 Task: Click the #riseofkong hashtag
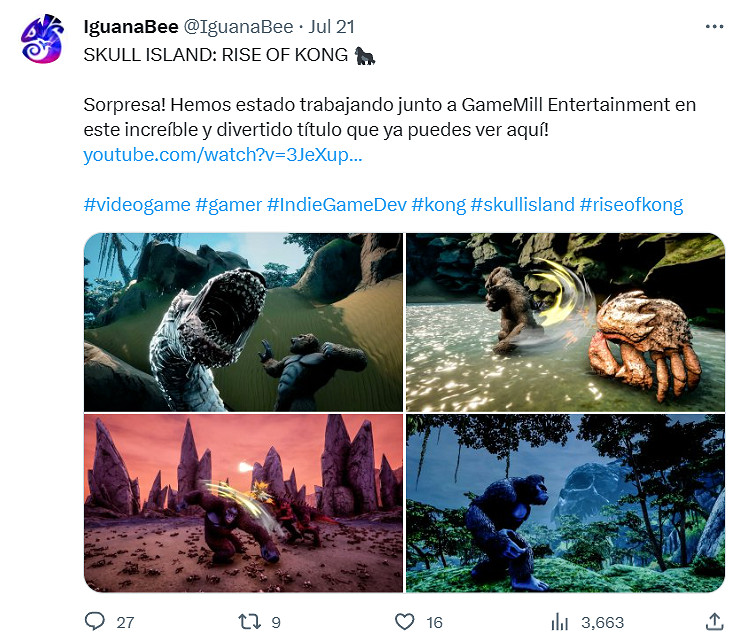[631, 205]
